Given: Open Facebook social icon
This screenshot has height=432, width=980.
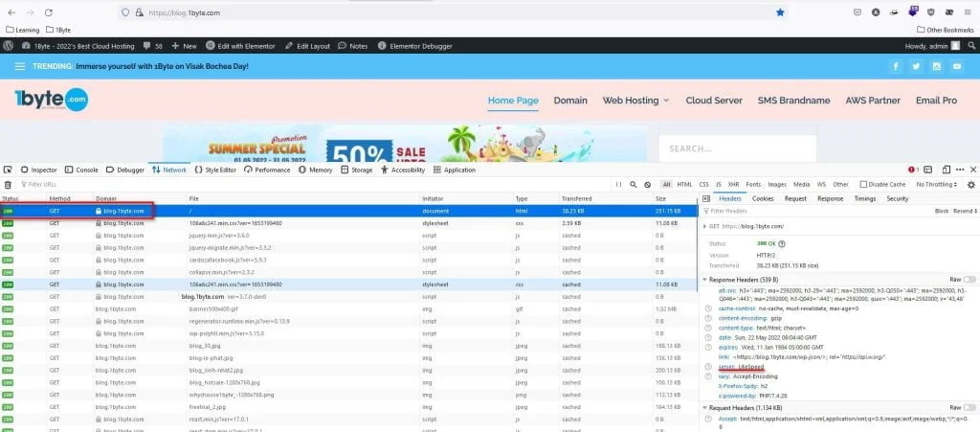Looking at the screenshot, I should 896,66.
